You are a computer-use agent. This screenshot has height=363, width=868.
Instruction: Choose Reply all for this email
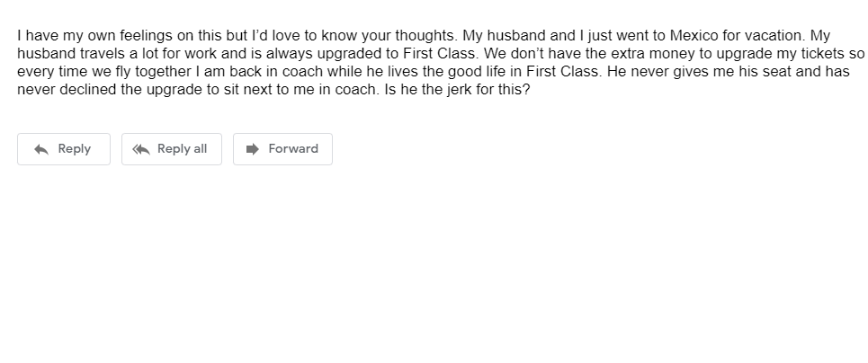pyautogui.click(x=172, y=149)
